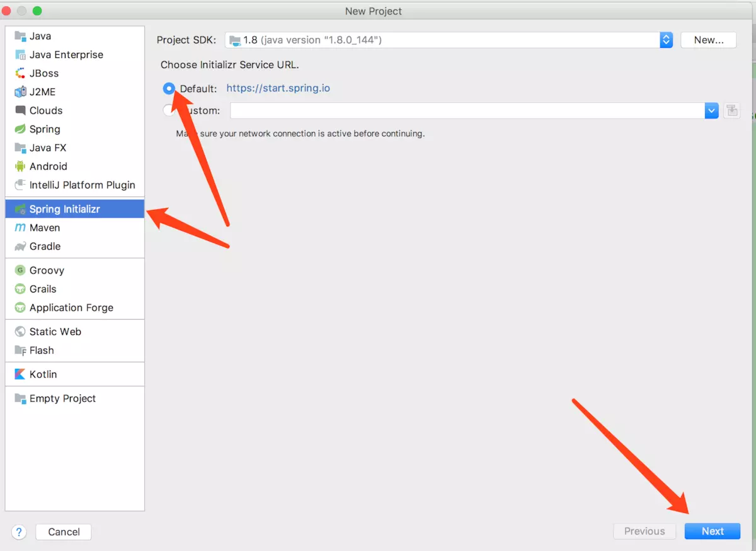Select the Maven 'm' icon
The width and height of the screenshot is (756, 551).
click(20, 228)
